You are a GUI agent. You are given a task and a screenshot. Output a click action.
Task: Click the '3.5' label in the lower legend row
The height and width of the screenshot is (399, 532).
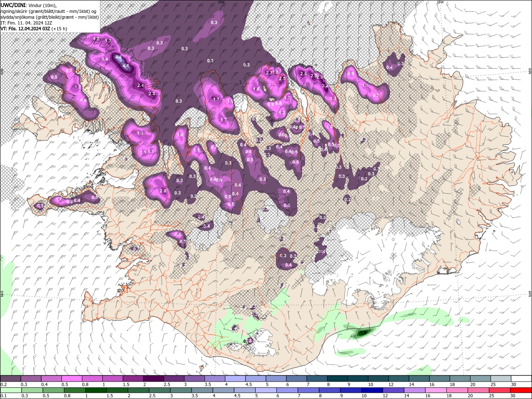195,397
